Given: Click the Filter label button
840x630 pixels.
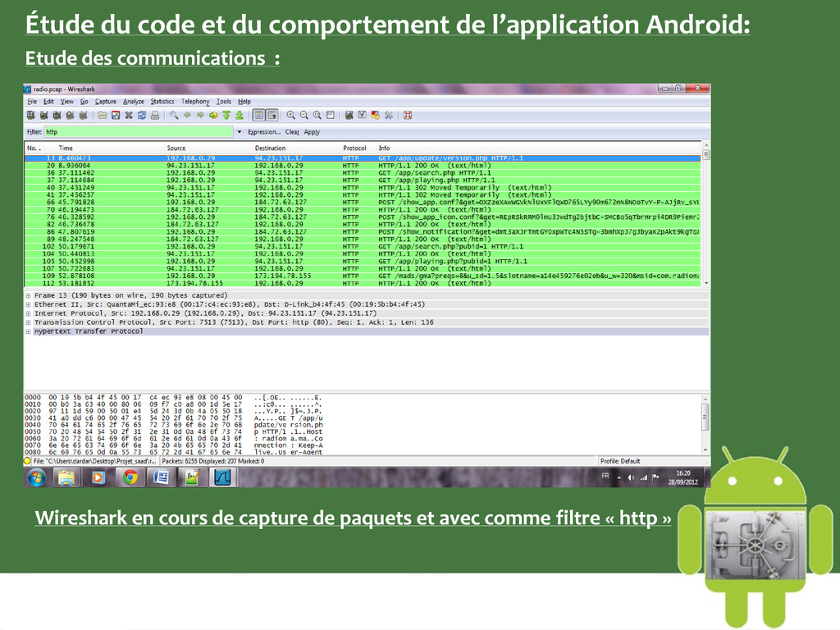Looking at the screenshot, I should tap(34, 132).
